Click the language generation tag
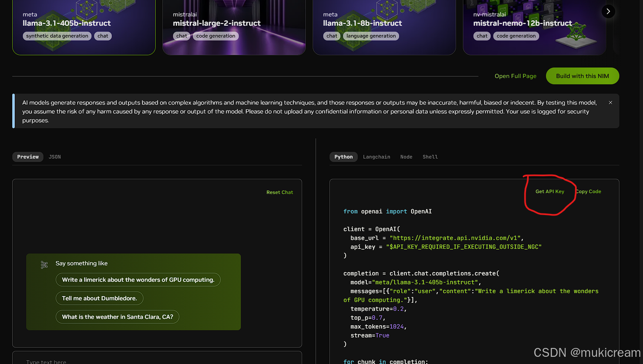Screen dimensions: 643x364 pyautogui.click(x=371, y=36)
